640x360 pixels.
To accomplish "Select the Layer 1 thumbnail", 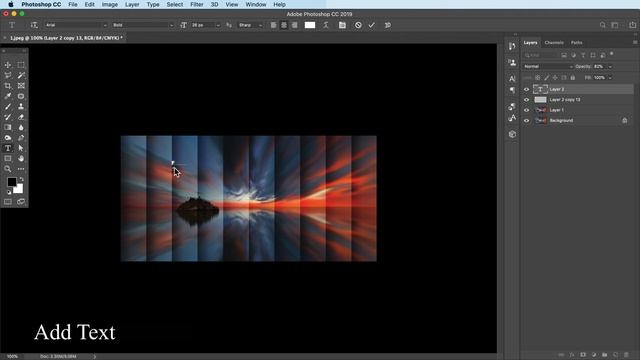I will (540, 110).
